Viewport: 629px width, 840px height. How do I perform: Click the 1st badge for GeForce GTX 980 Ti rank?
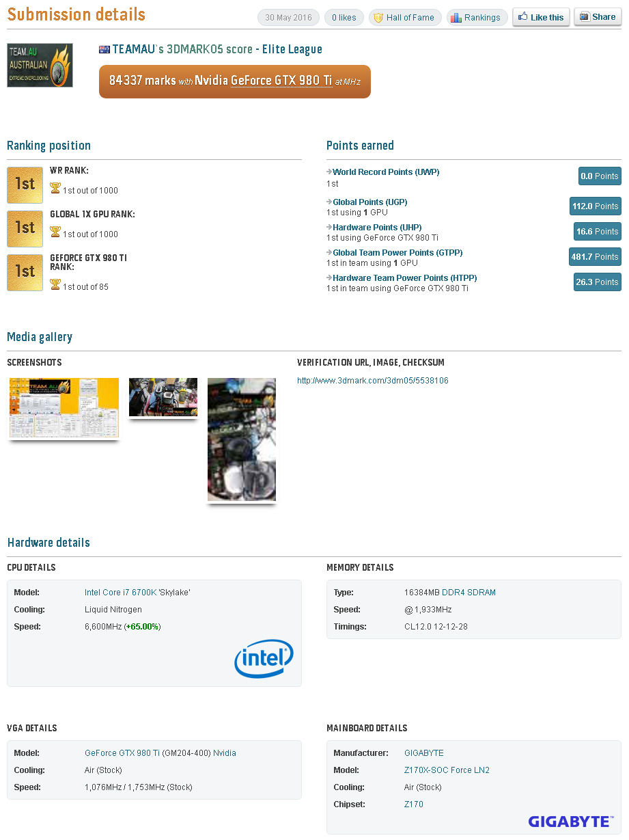tap(25, 272)
